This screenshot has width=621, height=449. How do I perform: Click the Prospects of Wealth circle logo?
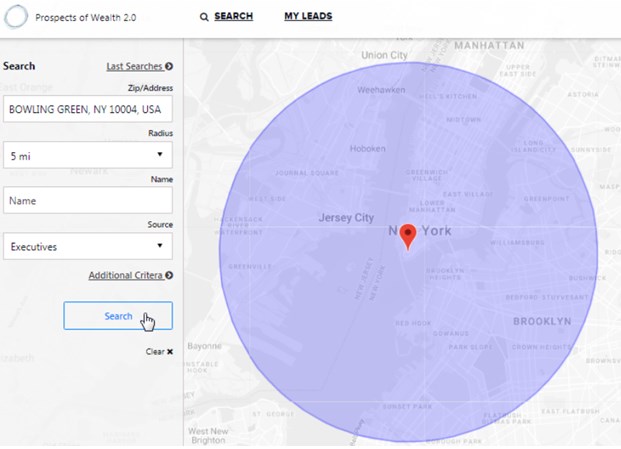point(16,17)
